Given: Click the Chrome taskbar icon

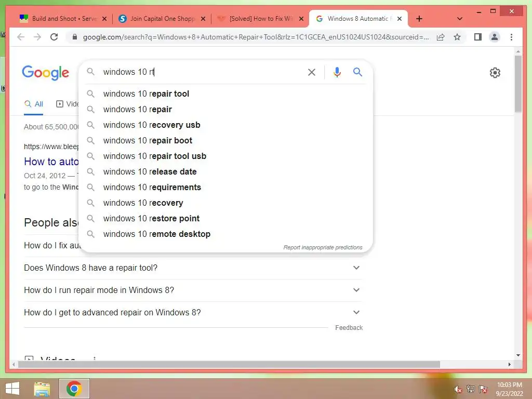Looking at the screenshot, I should [74, 389].
